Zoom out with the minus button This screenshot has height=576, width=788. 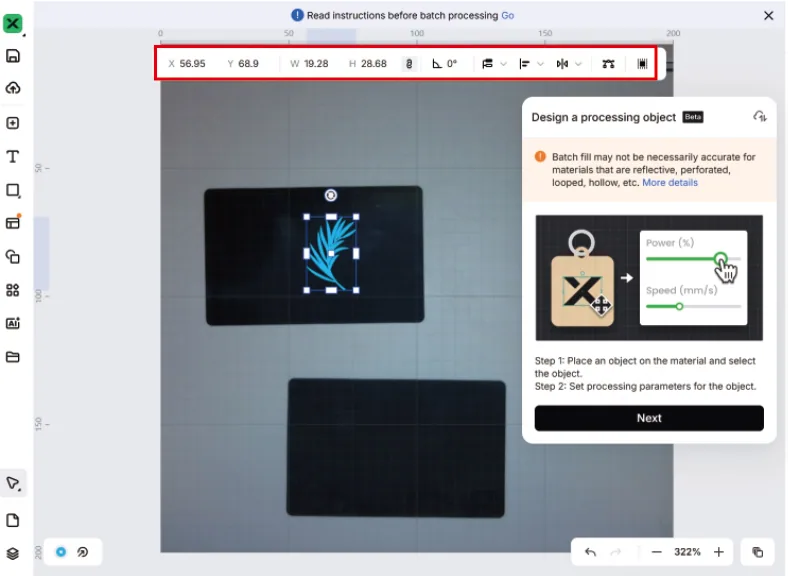click(656, 552)
